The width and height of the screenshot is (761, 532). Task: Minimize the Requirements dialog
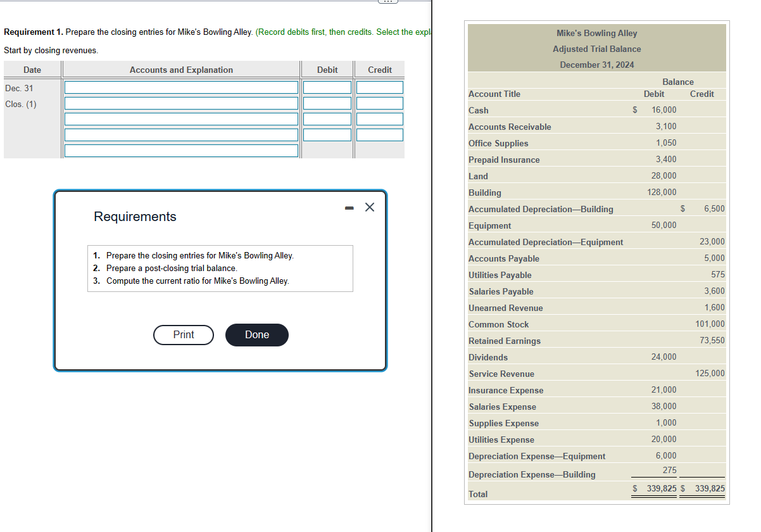click(x=348, y=207)
